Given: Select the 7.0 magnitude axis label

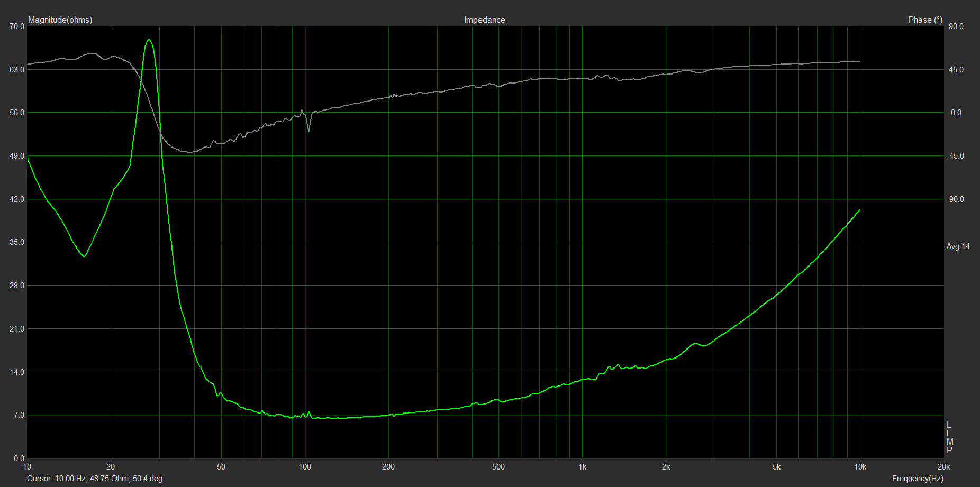Looking at the screenshot, I should click(x=19, y=415).
